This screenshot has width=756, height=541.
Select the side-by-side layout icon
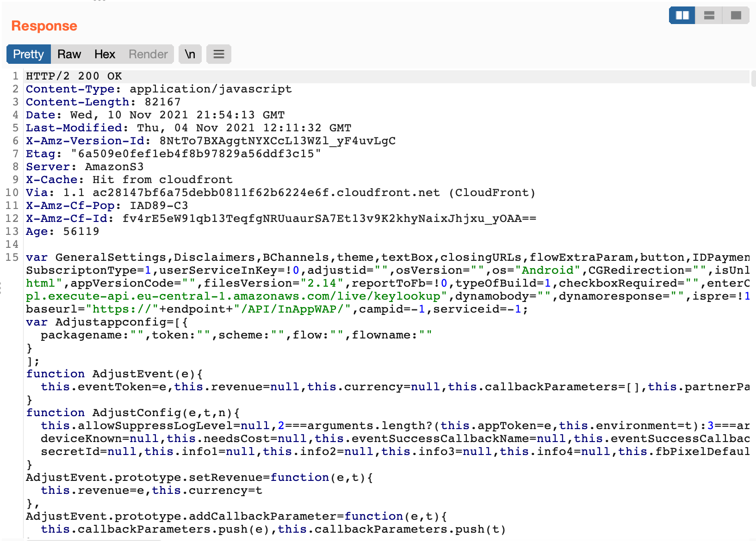(682, 15)
